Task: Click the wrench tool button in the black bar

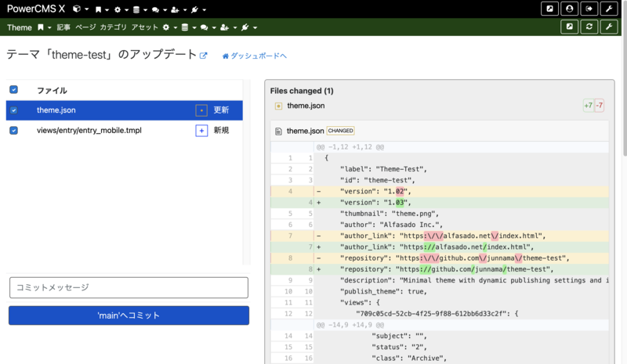Action: (609, 9)
